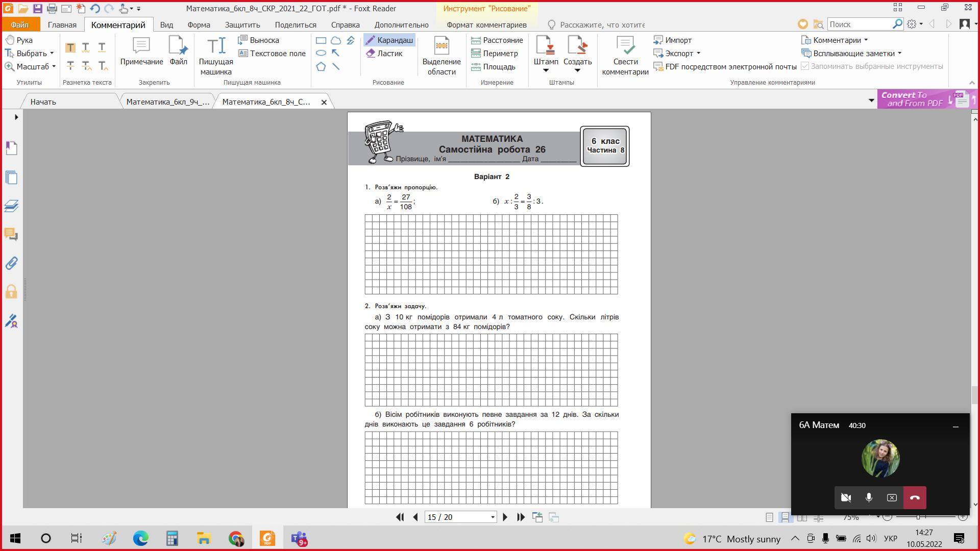Toggle Запоминать выбранные инструменты checkbox

[805, 66]
